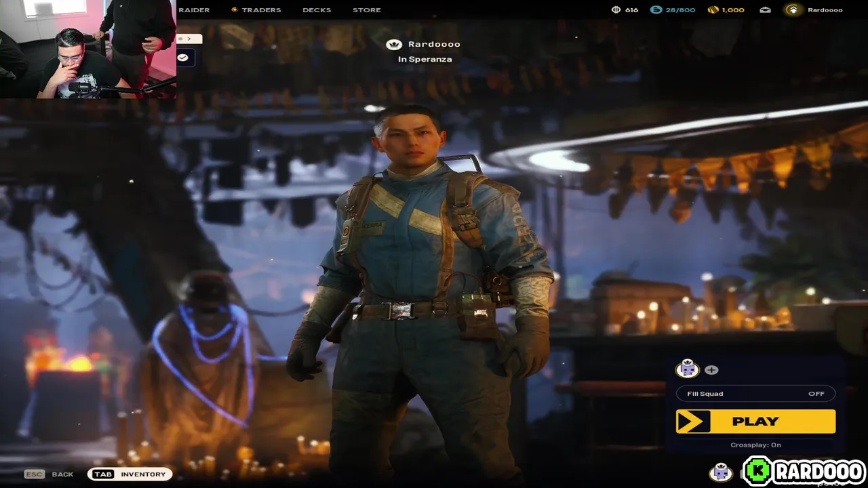This screenshot has height=488, width=868.
Task: Click the avatar icon at bottom right
Action: 721,472
